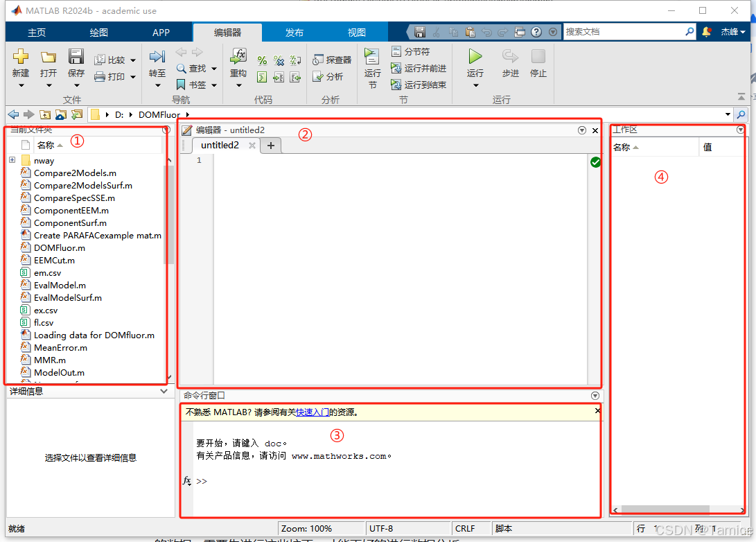The height and width of the screenshot is (542, 756).
Task: Select the em.csv file
Action: (47, 273)
